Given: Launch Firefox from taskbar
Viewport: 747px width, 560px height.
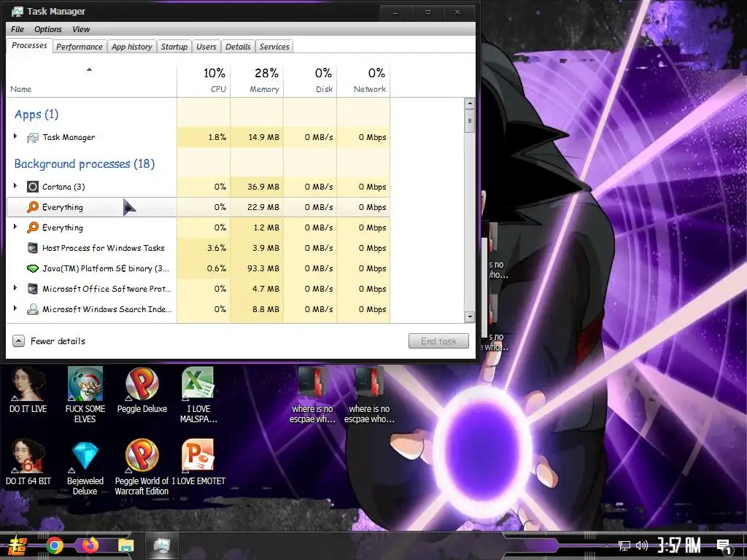Looking at the screenshot, I should coord(90,545).
